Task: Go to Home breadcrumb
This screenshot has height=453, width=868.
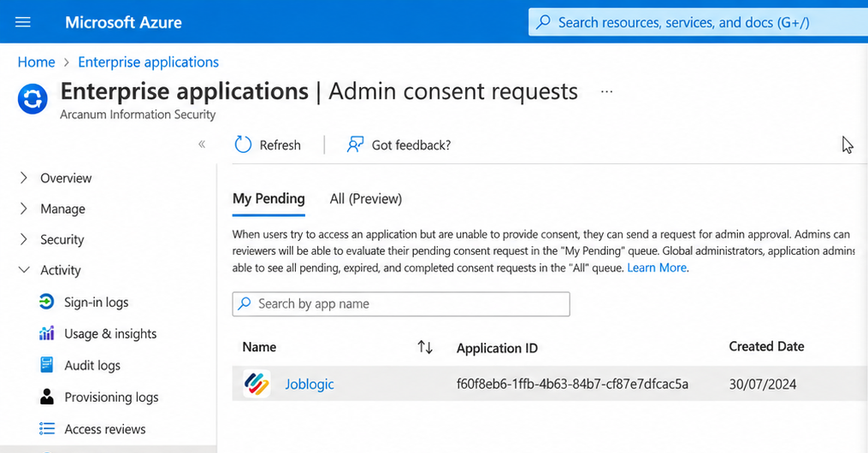Action: 37,62
